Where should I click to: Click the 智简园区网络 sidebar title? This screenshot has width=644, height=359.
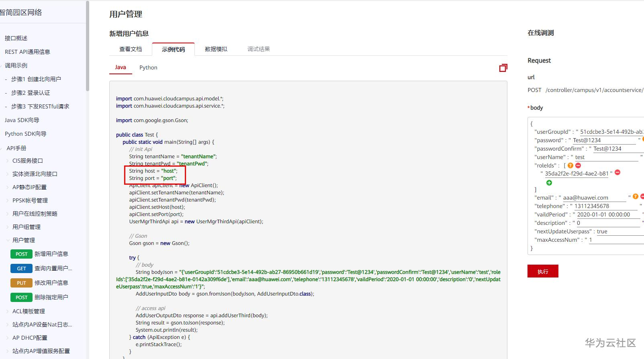coord(21,12)
